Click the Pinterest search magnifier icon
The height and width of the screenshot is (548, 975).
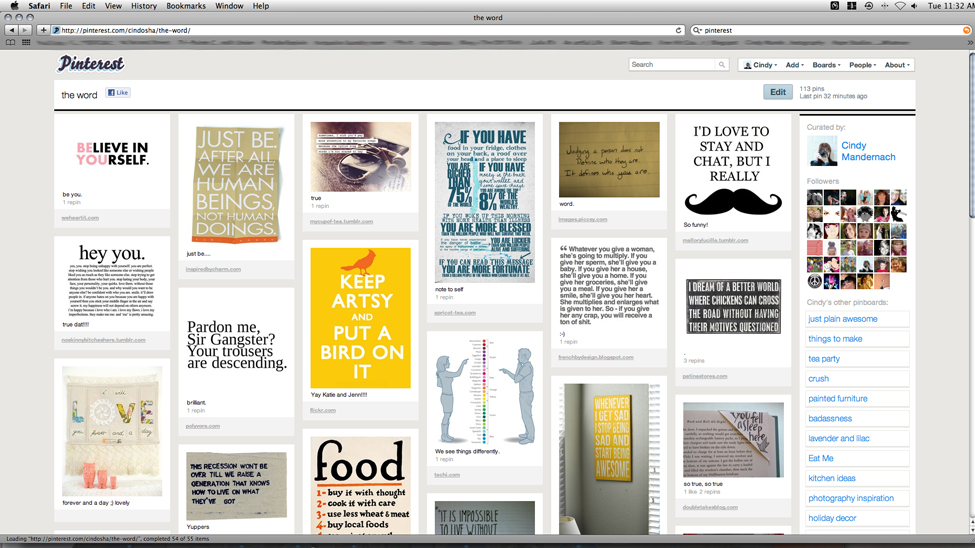coord(721,65)
